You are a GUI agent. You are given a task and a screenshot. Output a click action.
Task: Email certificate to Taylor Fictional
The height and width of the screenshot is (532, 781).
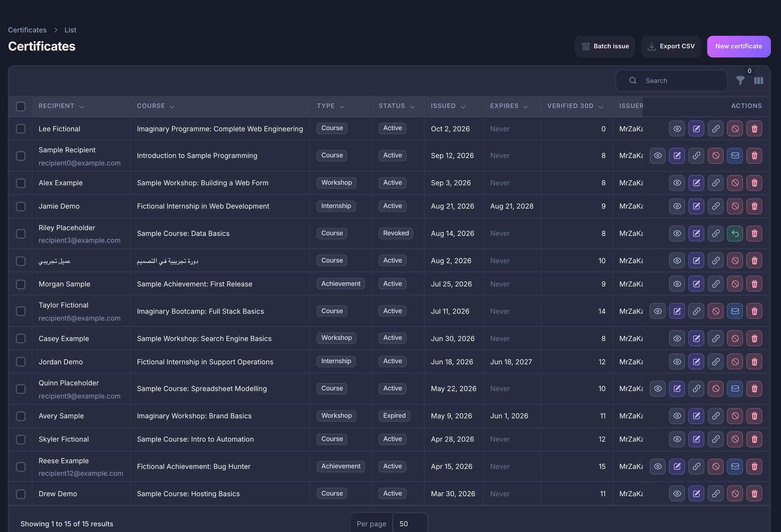pos(735,311)
